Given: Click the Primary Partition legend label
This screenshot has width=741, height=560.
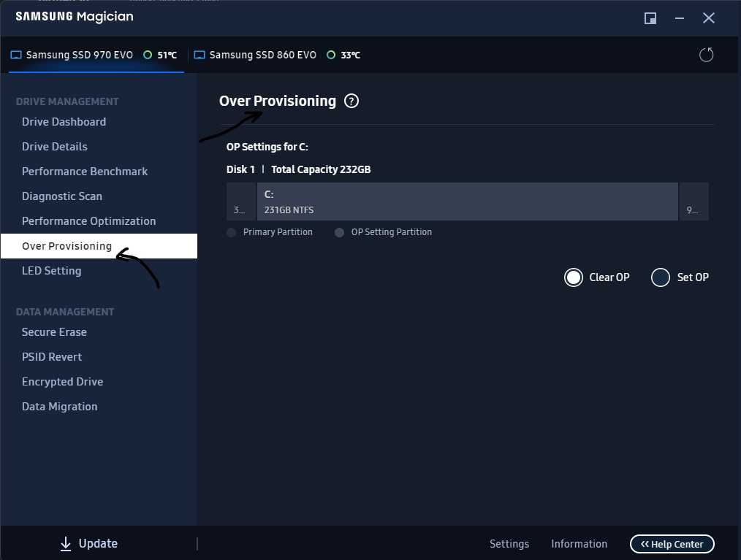Looking at the screenshot, I should 278,232.
